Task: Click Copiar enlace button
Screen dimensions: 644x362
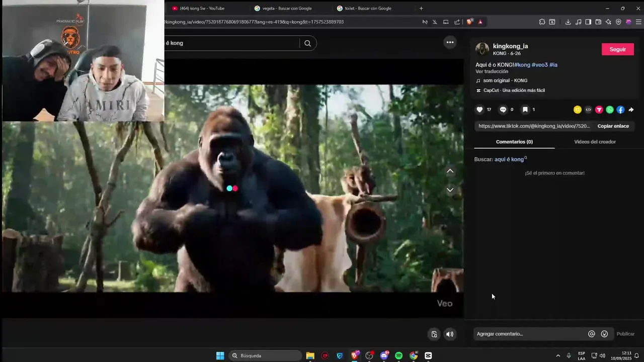Action: coord(613,126)
